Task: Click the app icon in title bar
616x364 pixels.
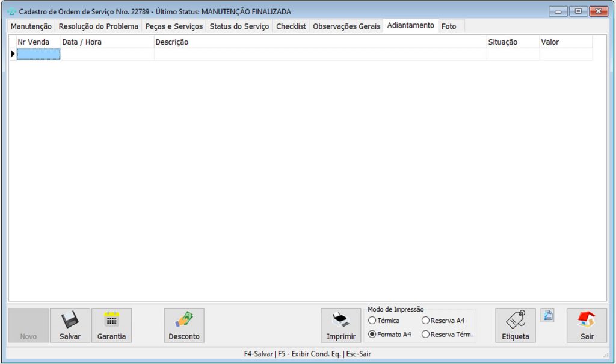Action: (11, 11)
